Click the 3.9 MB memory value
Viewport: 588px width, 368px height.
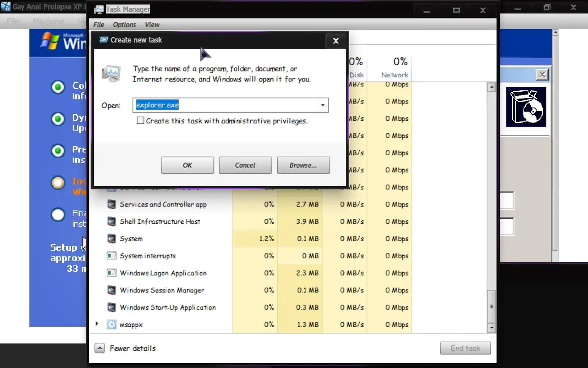pyautogui.click(x=307, y=221)
